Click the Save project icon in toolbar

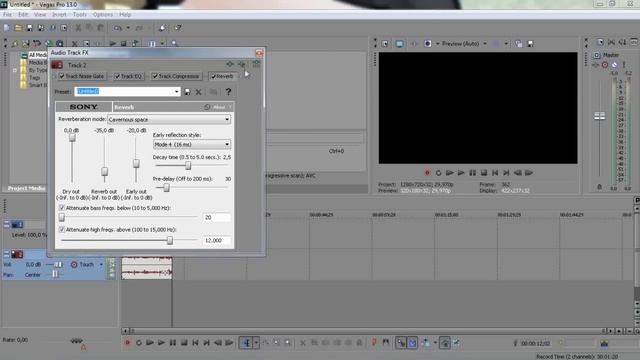(x=29, y=28)
